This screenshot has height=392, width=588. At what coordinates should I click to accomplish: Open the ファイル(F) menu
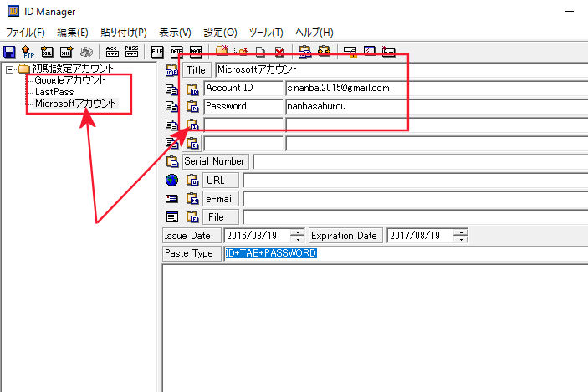pos(25,33)
